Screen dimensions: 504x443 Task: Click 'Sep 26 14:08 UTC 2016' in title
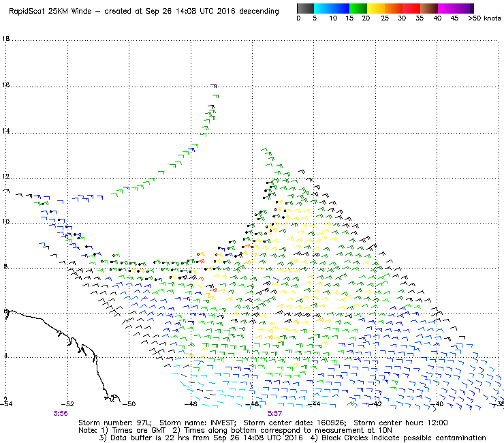click(190, 11)
